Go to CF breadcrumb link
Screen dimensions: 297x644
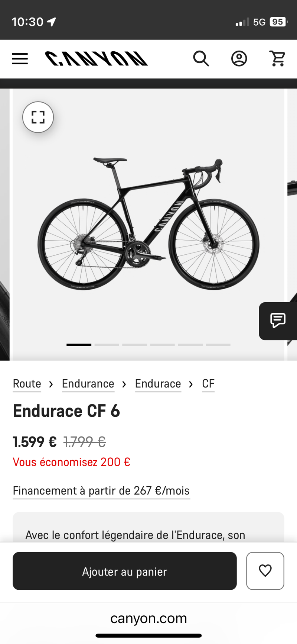click(208, 384)
